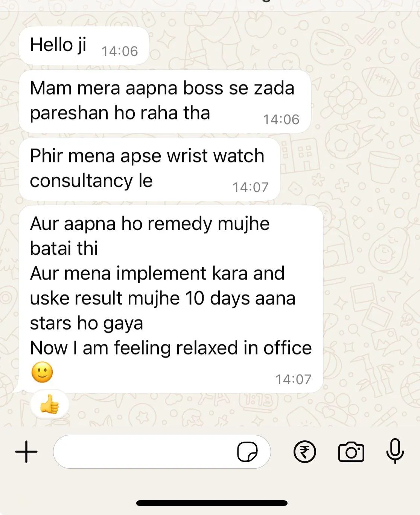Tap the smiley emoji in last message
420x515 pixels.
[42, 372]
